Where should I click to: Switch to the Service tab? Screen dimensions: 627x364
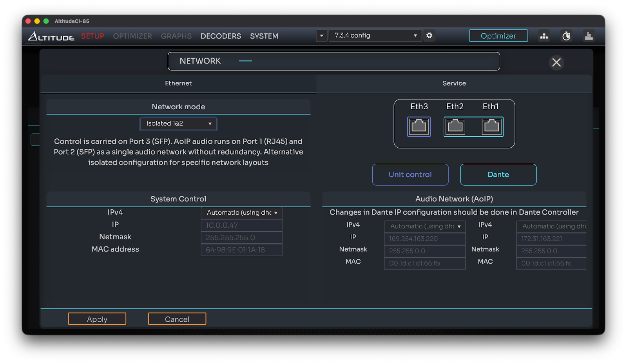click(454, 83)
